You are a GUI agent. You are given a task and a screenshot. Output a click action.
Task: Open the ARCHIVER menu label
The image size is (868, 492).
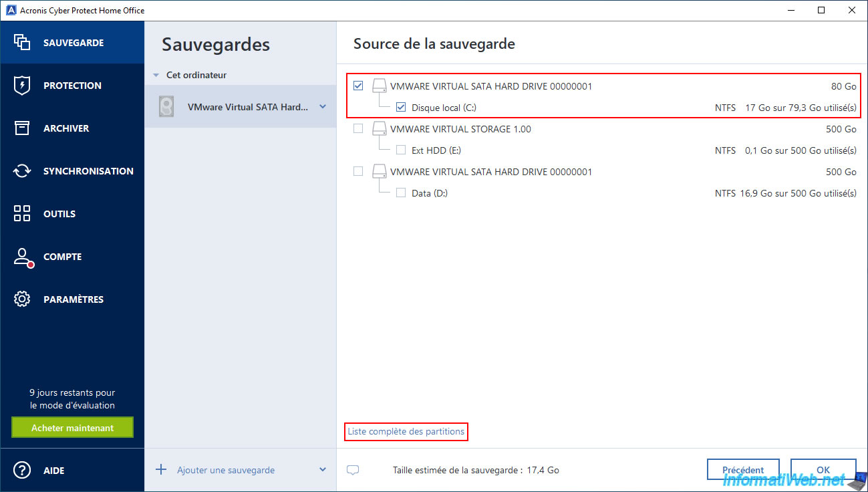(66, 128)
